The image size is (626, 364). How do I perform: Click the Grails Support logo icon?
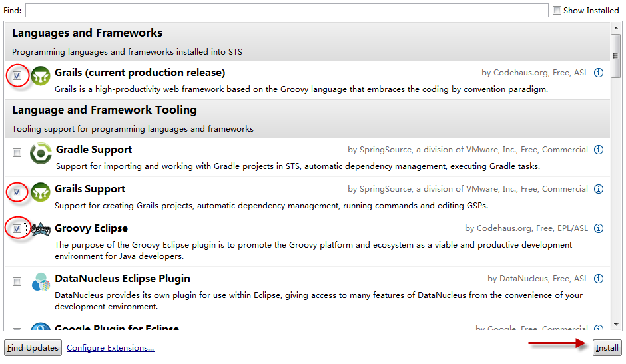pyautogui.click(x=41, y=192)
